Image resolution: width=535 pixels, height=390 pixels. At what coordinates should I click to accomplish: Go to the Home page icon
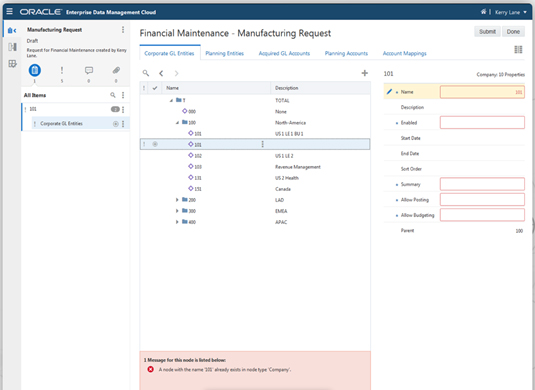pos(483,12)
